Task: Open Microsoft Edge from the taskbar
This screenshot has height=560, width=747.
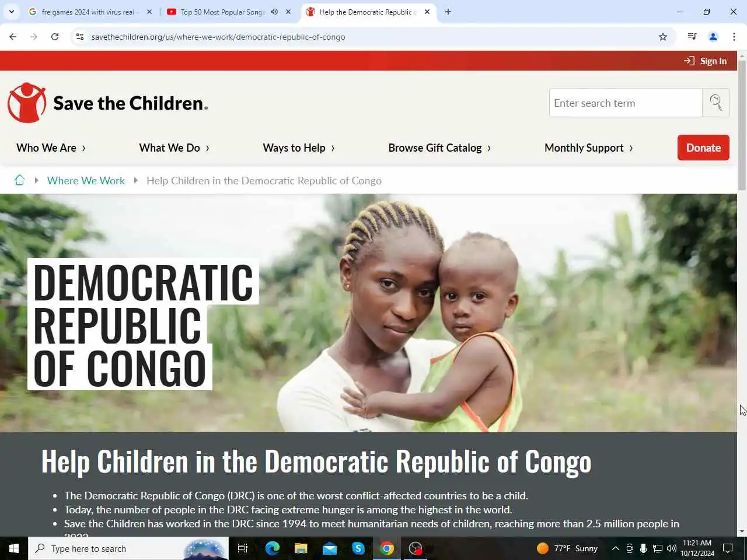Action: 273,548
